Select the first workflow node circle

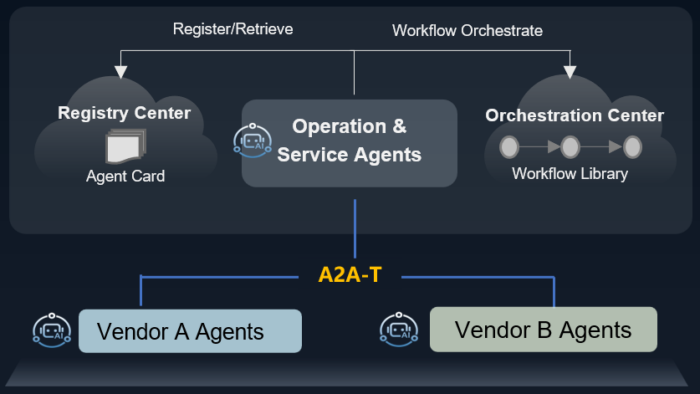(x=509, y=147)
